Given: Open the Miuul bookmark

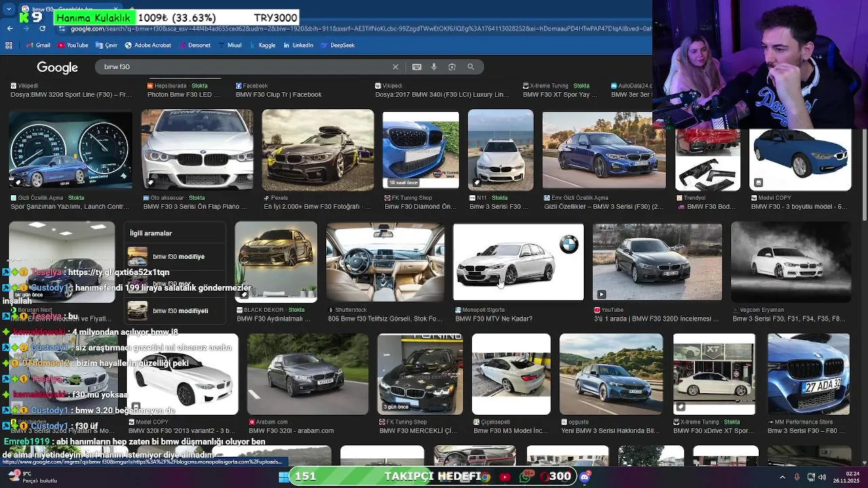Looking at the screenshot, I should 230,45.
